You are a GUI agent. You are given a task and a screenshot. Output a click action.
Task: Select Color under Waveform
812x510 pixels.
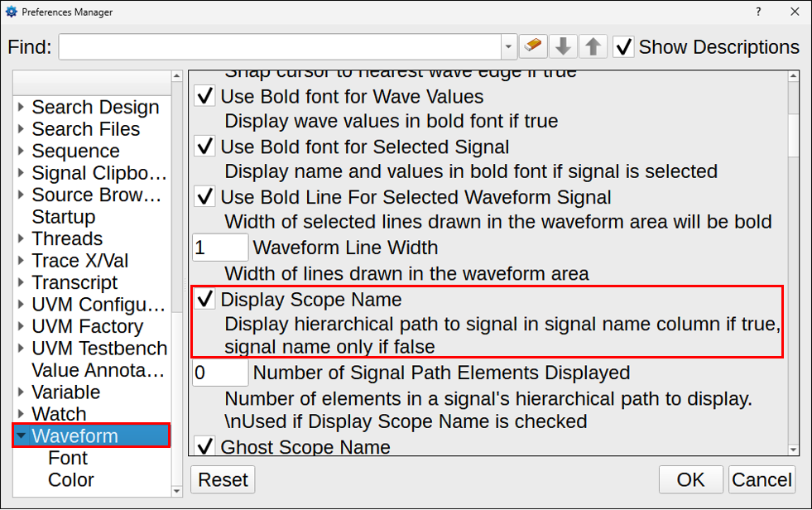click(x=71, y=480)
